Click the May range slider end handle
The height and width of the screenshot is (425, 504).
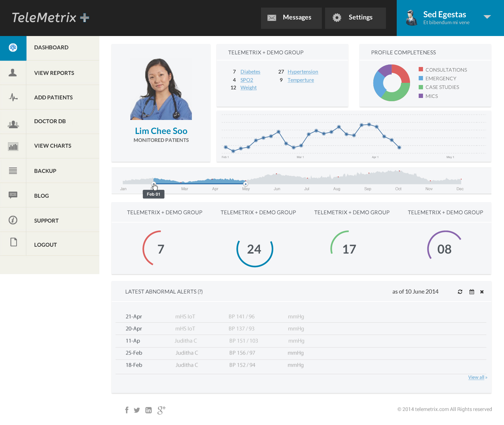[x=246, y=184]
